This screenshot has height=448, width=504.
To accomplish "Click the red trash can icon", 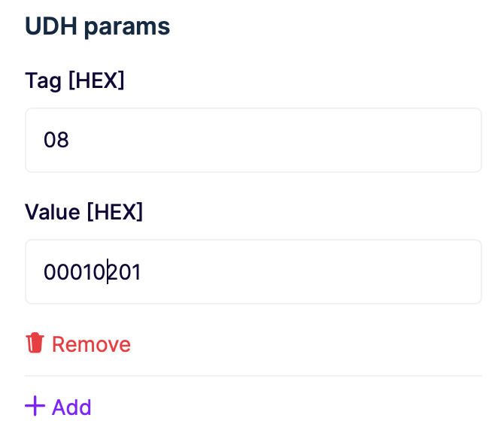I will (35, 343).
